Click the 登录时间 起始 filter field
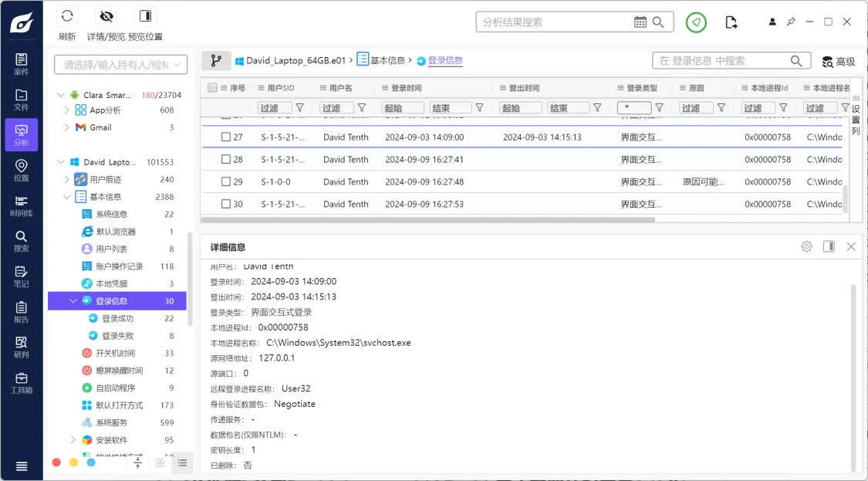The height and width of the screenshot is (481, 868). pos(403,107)
